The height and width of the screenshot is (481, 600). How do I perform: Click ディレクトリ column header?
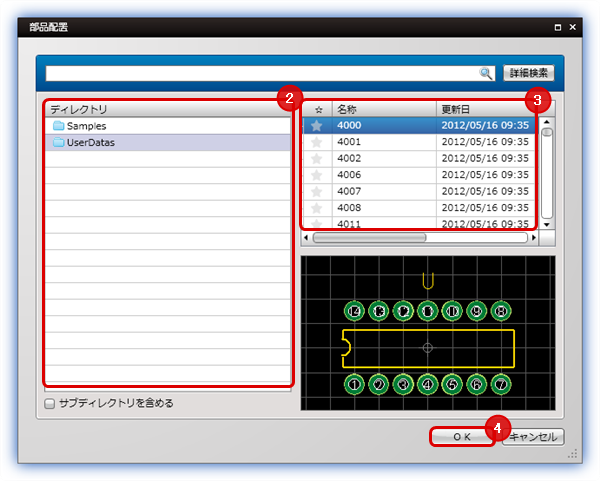pos(168,109)
